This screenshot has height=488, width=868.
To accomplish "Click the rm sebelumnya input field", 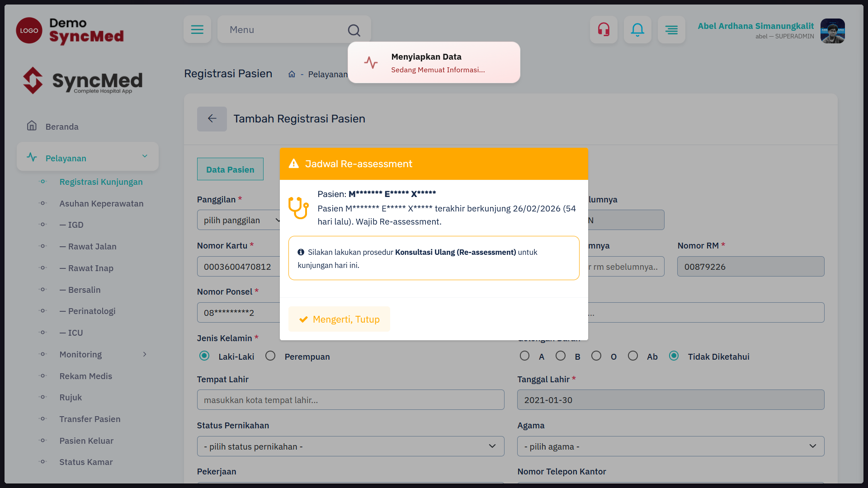I will click(x=626, y=267).
